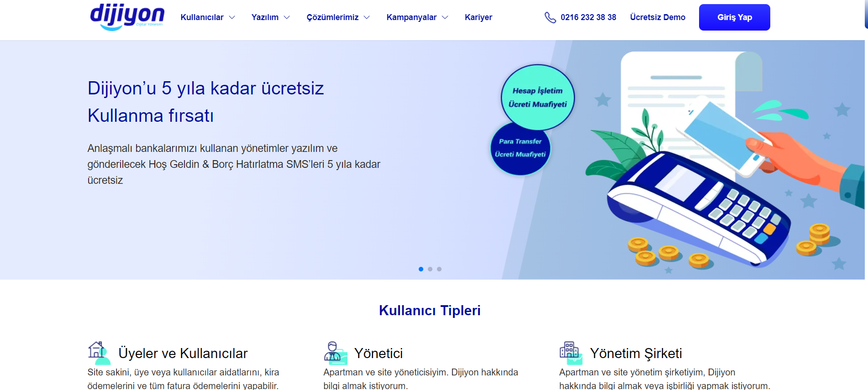Click the dijiyon logo

(x=127, y=17)
